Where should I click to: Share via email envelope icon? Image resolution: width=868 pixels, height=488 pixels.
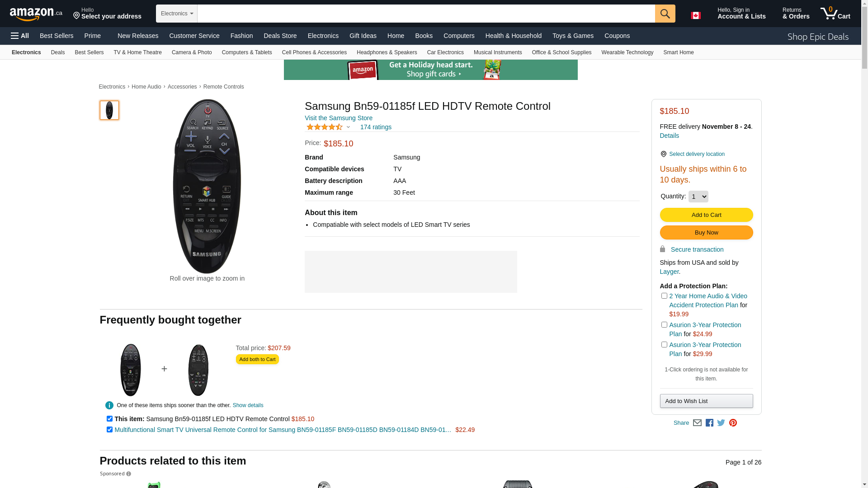(697, 423)
